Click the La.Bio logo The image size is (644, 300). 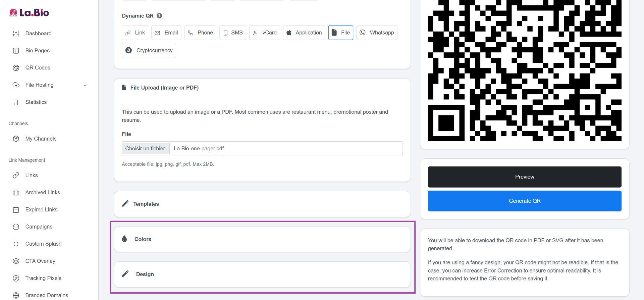tap(29, 13)
